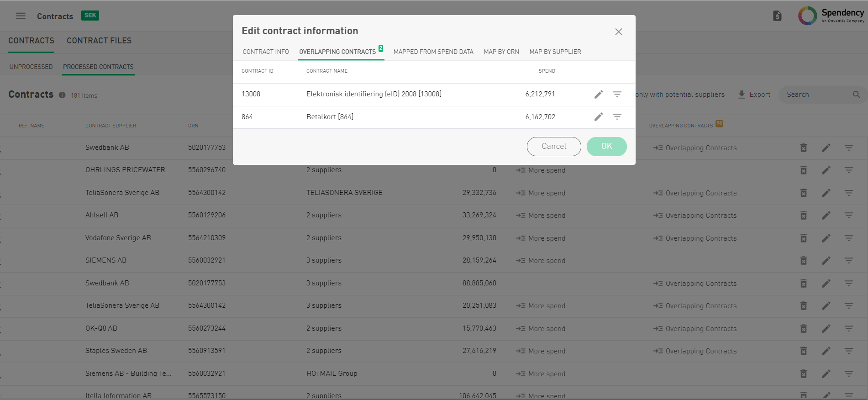Screen dimensions: 868x400
Task: Open More spend for SIEMENS AB
Action: coord(541,261)
